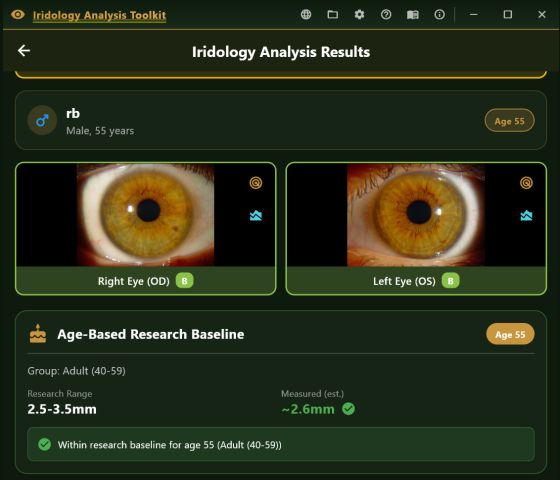Click the Age 55 badge in patient card
This screenshot has height=480, width=560.
[510, 121]
